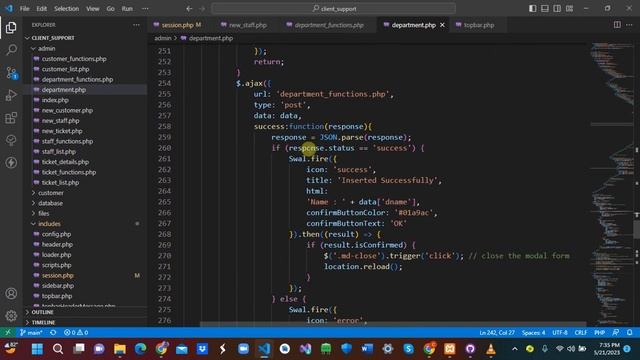
Task: Open the Go menu
Action: click(111, 9)
